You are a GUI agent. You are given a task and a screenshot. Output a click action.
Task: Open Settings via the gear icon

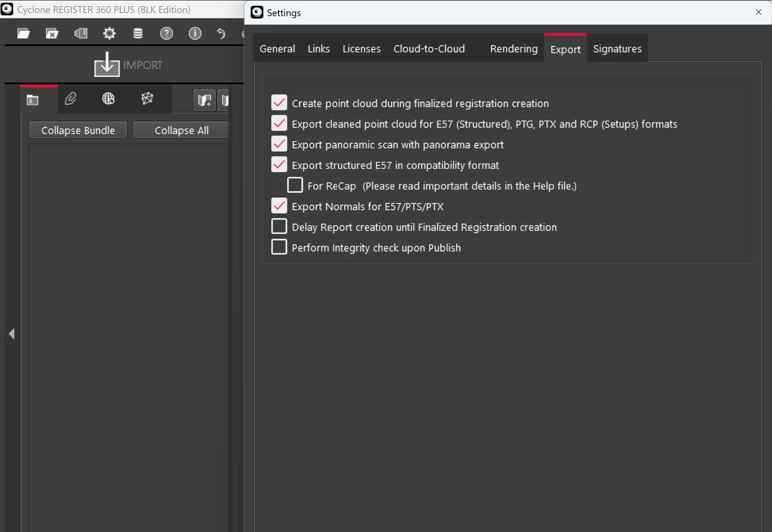(x=109, y=33)
